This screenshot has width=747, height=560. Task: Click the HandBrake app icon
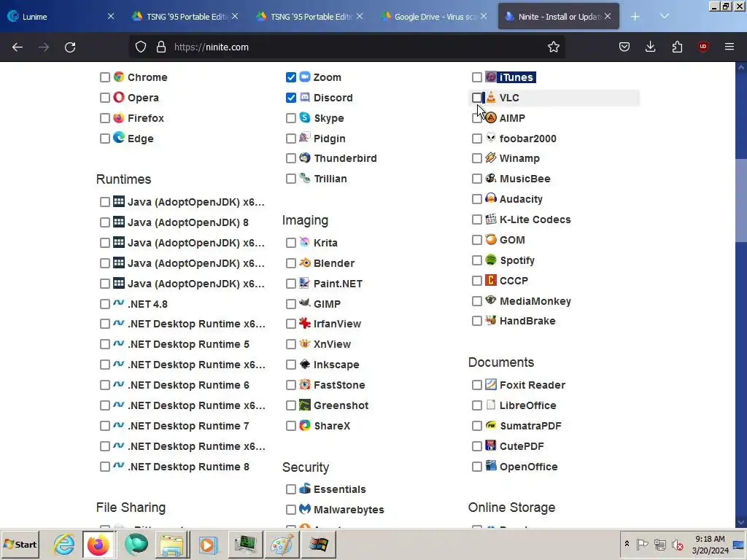pyautogui.click(x=491, y=321)
